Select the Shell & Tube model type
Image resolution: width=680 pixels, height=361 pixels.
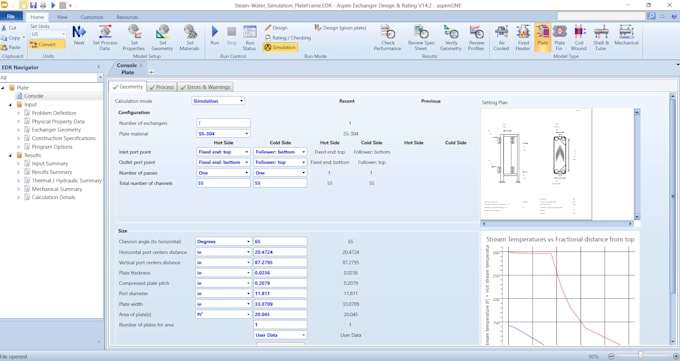[601, 37]
